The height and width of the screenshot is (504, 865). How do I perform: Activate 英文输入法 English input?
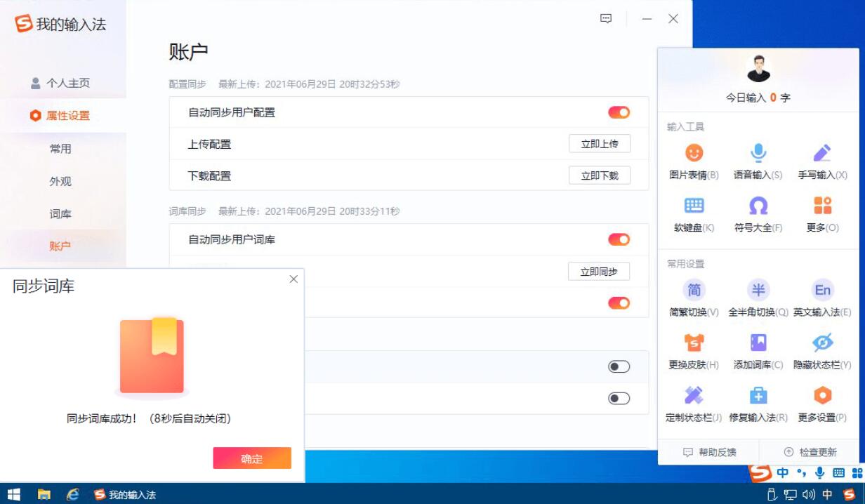822,298
